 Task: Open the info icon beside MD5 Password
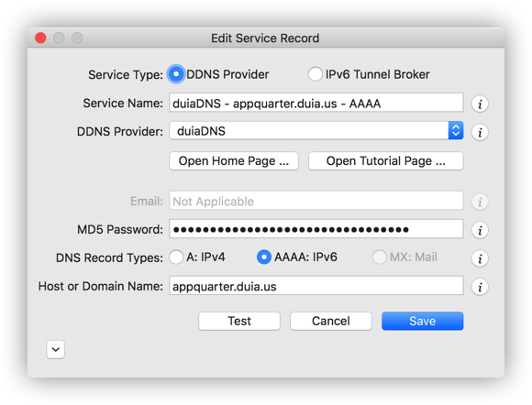pos(480,230)
